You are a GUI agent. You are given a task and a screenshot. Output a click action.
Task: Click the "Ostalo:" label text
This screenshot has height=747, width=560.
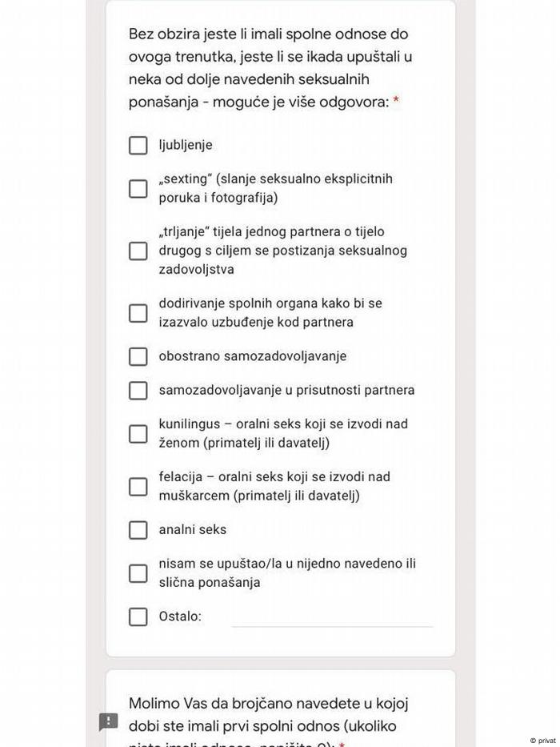pos(180,616)
